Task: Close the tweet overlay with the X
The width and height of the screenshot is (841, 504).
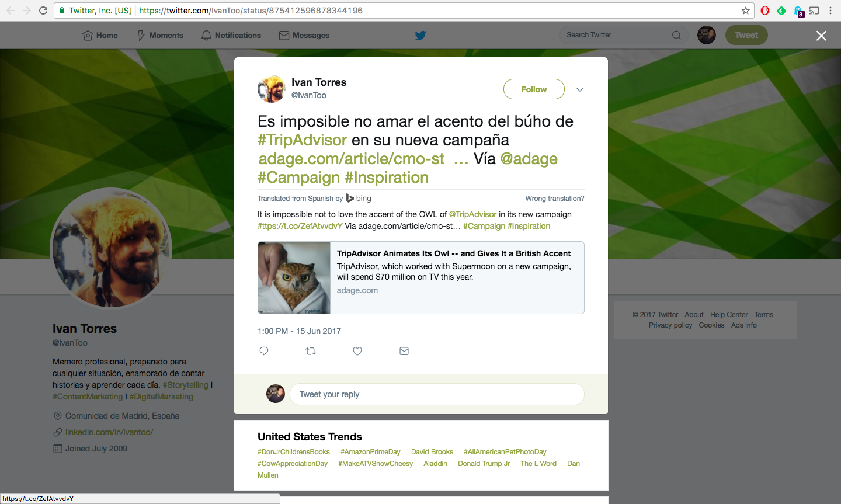Action: (x=821, y=36)
